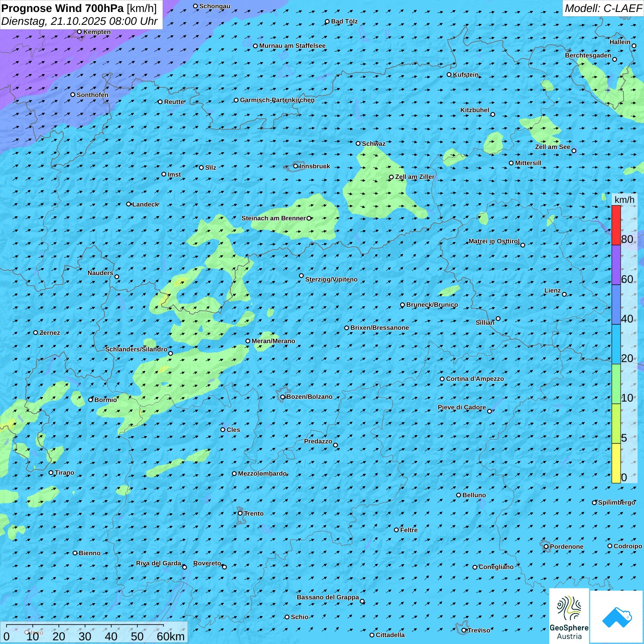Click the Feltre city label
The height and width of the screenshot is (644, 644).
point(409,530)
